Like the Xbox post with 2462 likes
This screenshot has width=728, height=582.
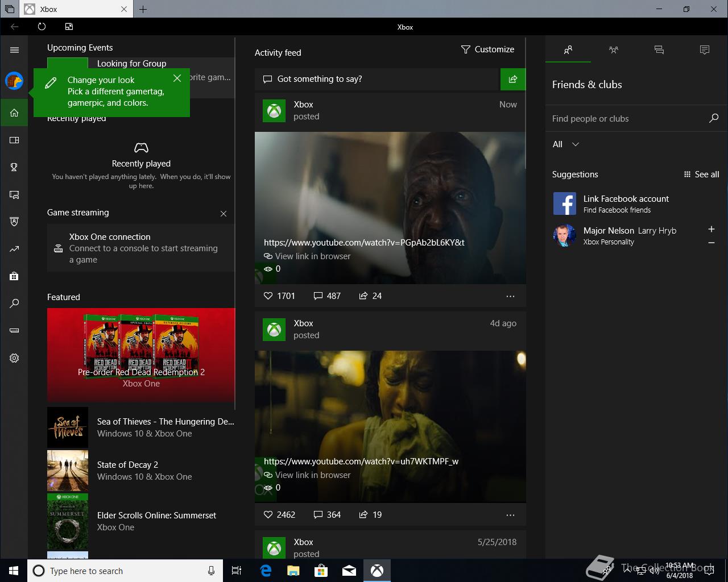click(279, 514)
